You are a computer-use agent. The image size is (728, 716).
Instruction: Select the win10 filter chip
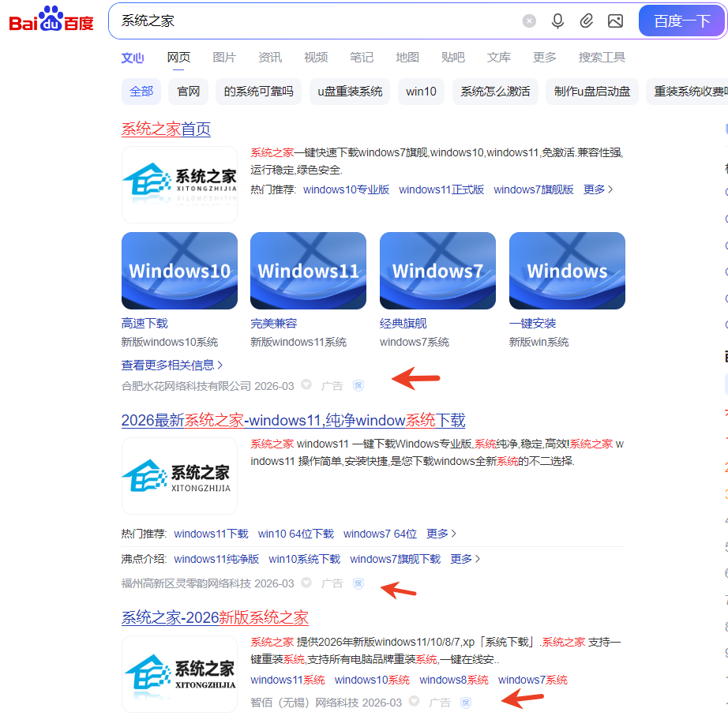(421, 92)
